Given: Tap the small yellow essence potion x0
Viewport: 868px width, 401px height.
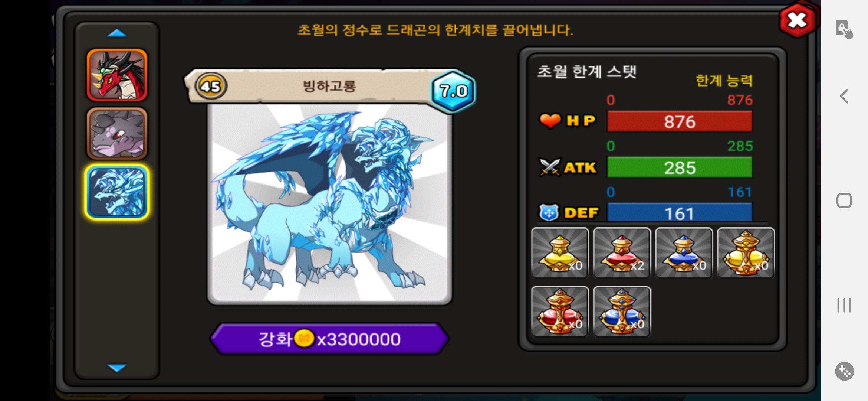Looking at the screenshot, I should click(x=560, y=253).
